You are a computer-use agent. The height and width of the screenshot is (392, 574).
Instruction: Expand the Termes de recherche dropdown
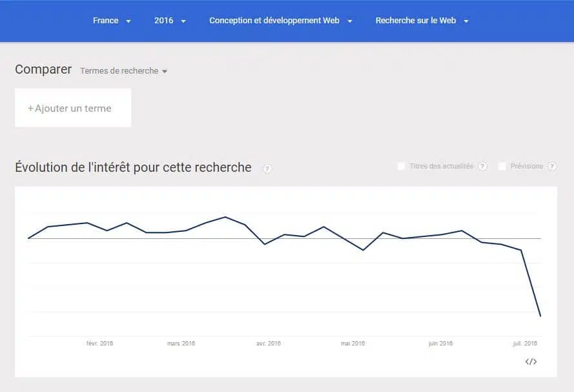[123, 71]
